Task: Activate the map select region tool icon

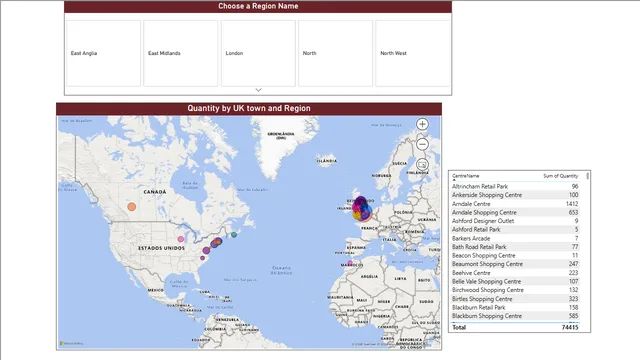Action: [422, 164]
